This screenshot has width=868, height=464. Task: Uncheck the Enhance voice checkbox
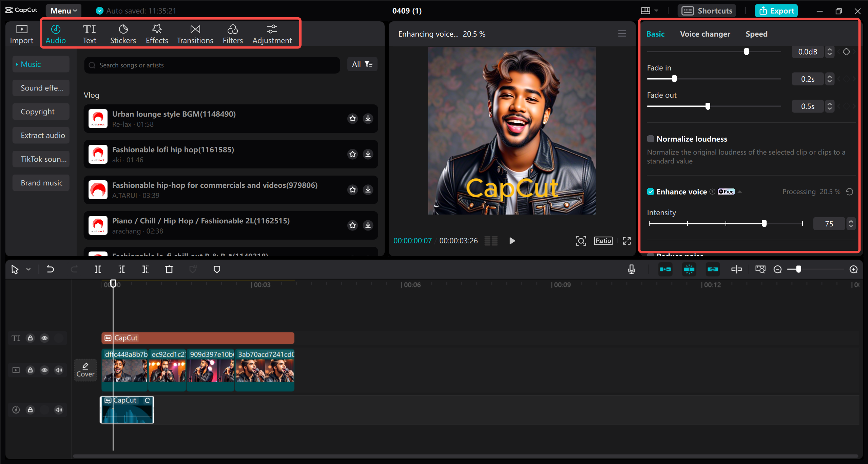(650, 192)
